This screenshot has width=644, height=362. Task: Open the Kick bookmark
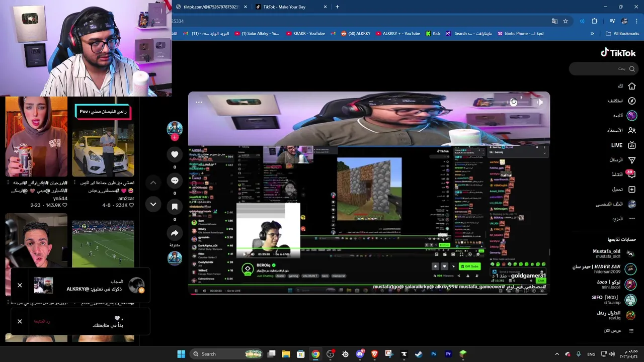(x=433, y=34)
